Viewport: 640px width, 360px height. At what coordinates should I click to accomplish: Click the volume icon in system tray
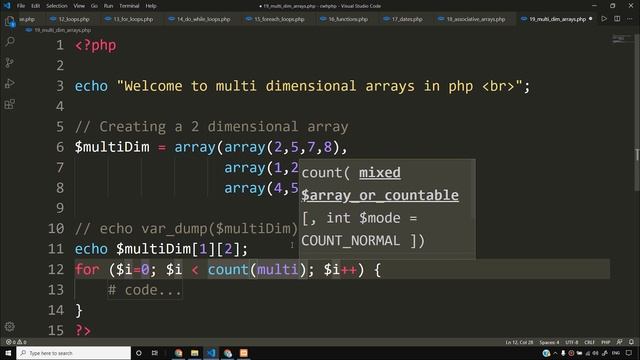pos(595,353)
